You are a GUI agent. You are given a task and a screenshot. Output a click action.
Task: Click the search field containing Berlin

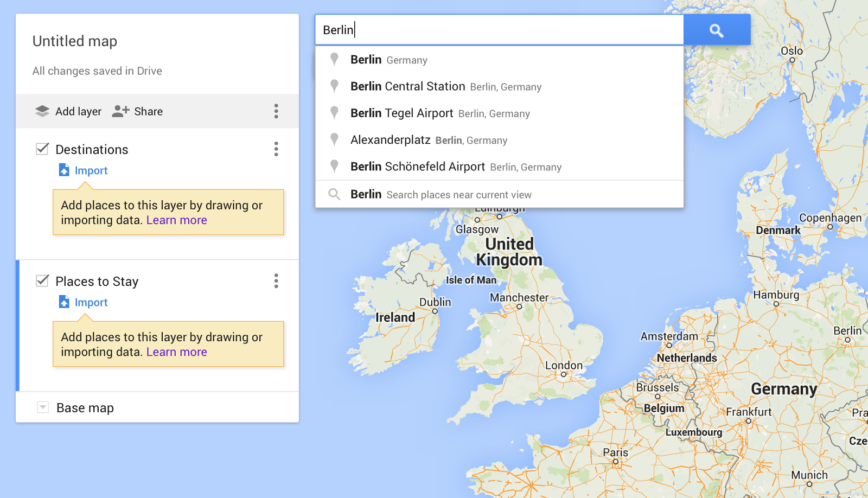[499, 30]
